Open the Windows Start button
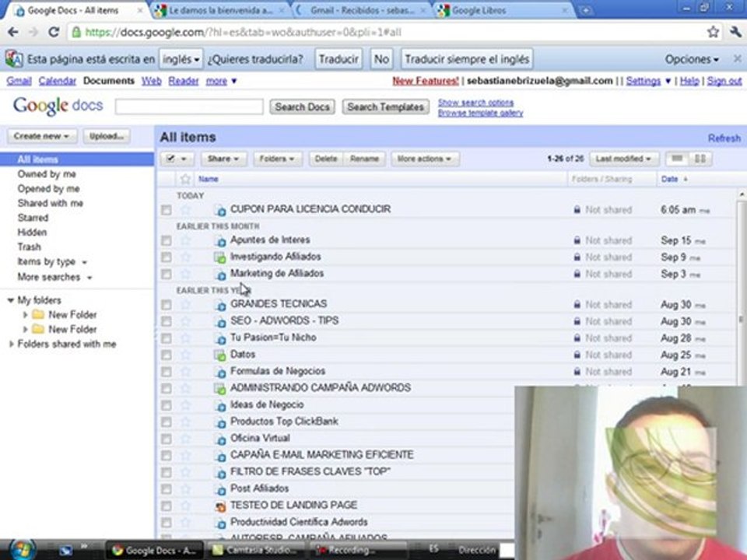This screenshot has height=560, width=747. 23,550
